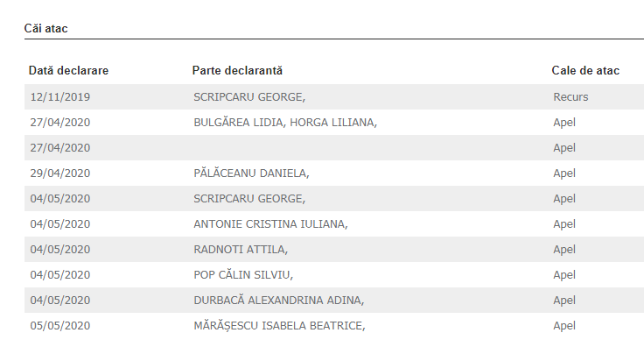Click Apel in the DURBACĂ ALEXANDRINA row
644x354 pixels.
click(x=564, y=300)
